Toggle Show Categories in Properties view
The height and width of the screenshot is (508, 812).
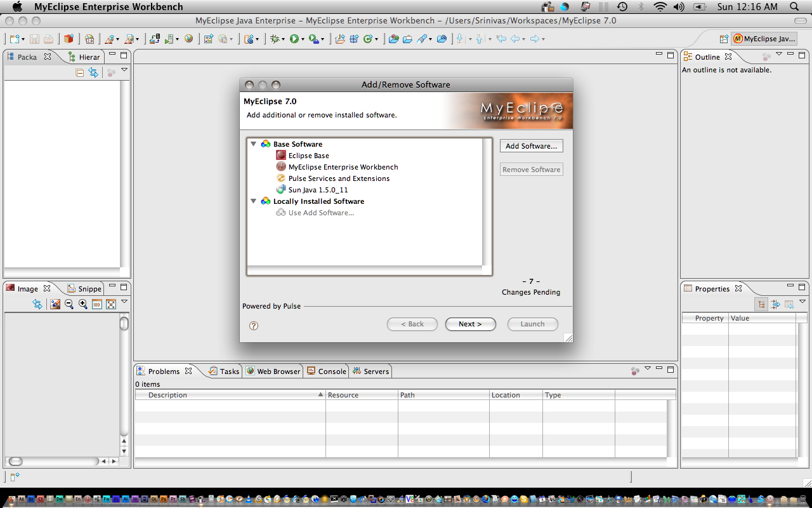point(761,304)
